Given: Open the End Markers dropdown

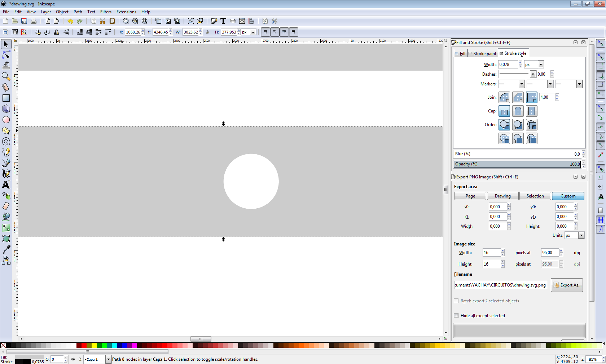Looking at the screenshot, I should point(579,84).
